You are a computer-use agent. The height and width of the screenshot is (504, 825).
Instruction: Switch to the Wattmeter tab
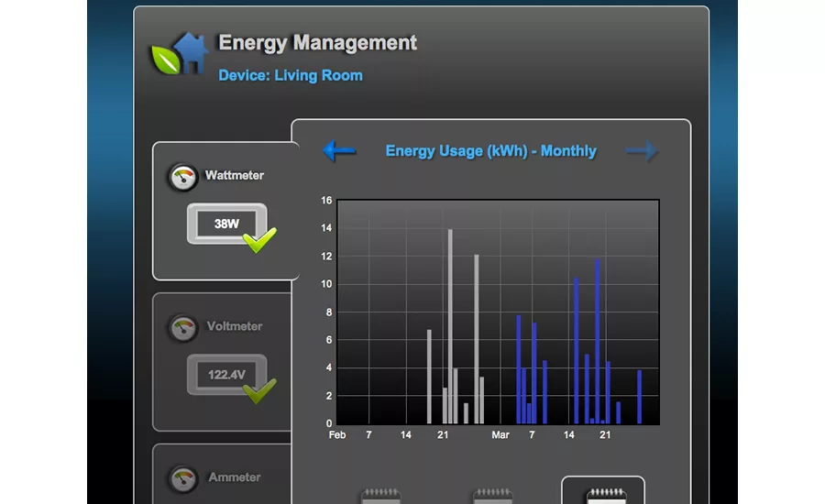226,211
